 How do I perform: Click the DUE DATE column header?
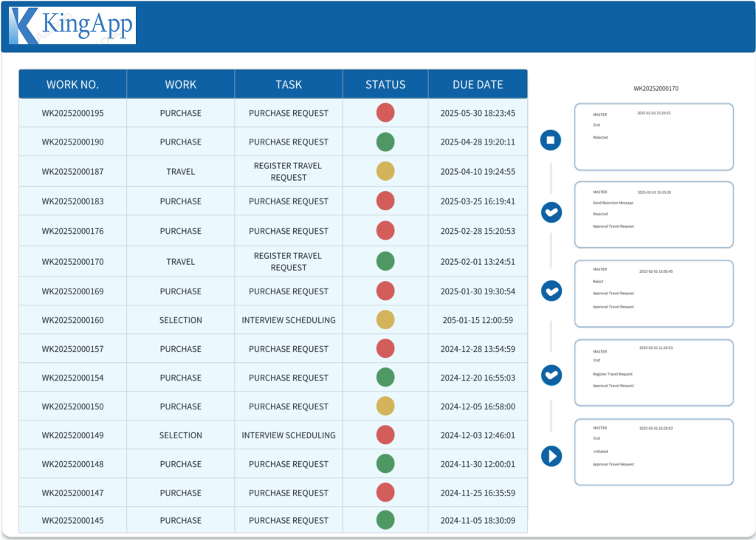tap(478, 84)
